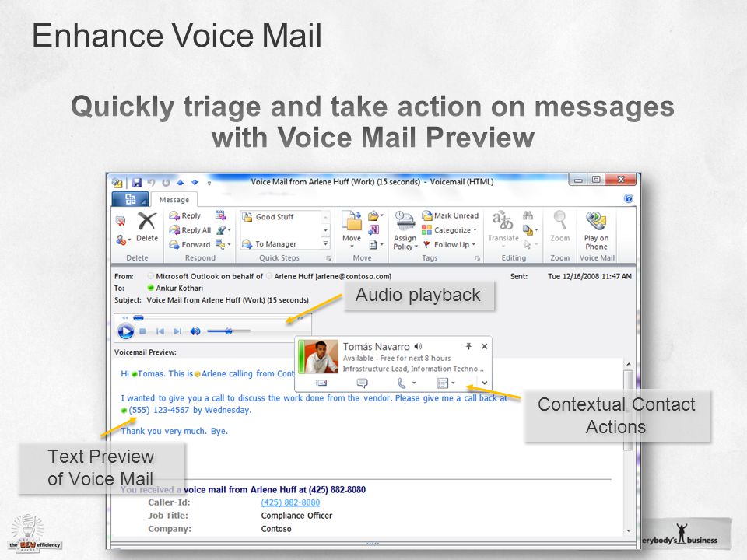Click the Previous Item up arrow
This screenshot has height=560, width=747.
[x=180, y=182]
